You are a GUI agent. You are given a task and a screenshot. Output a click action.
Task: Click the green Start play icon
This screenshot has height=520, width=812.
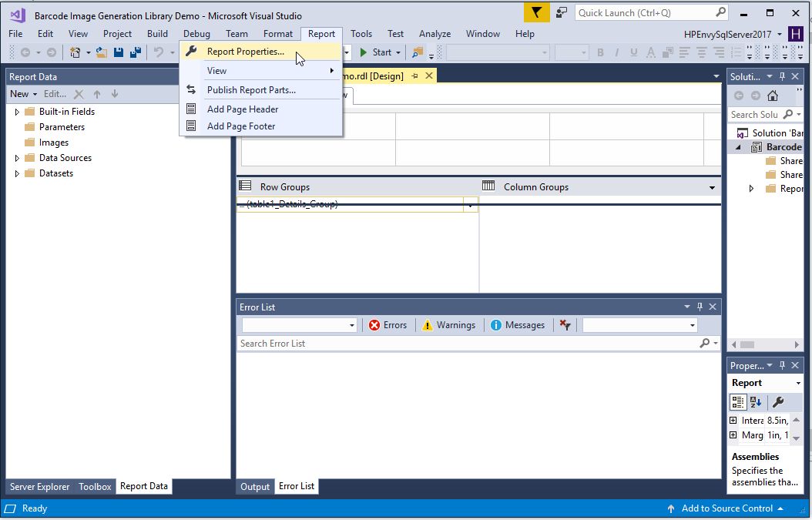364,52
